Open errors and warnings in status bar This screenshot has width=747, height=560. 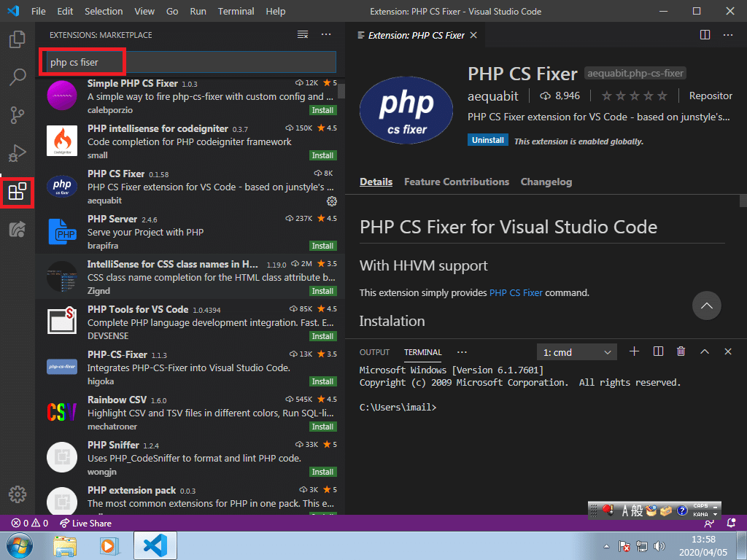[x=30, y=524]
